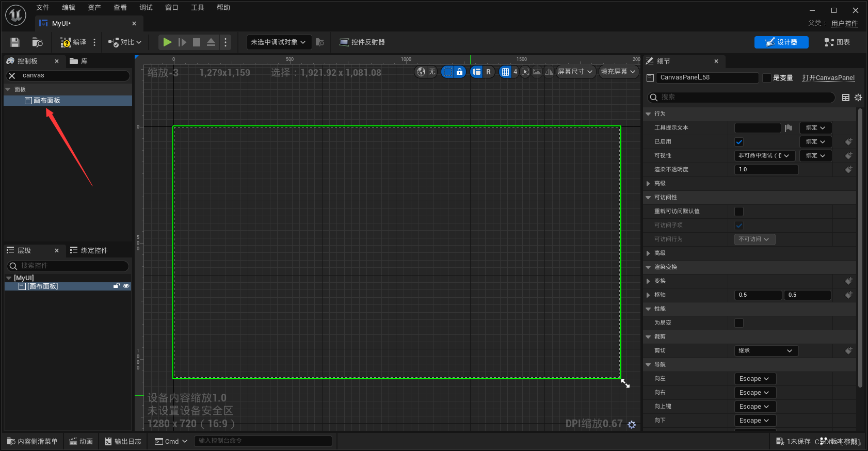The image size is (868, 451).
Task: Open the 向左 navigation Escape dropdown
Action: pos(755,379)
